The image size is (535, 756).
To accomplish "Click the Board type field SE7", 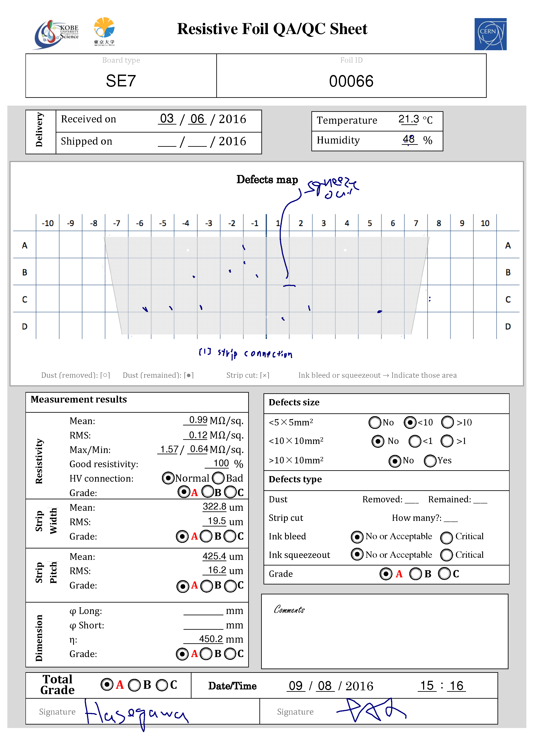I will pos(121,81).
